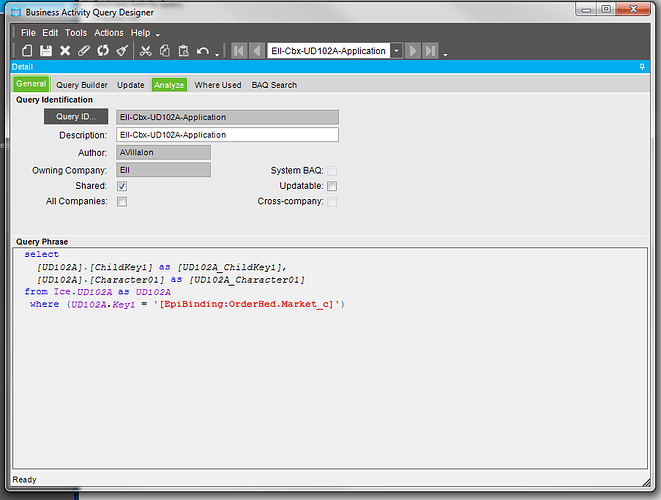
Task: Click the Clear broom icon
Action: click(121, 51)
